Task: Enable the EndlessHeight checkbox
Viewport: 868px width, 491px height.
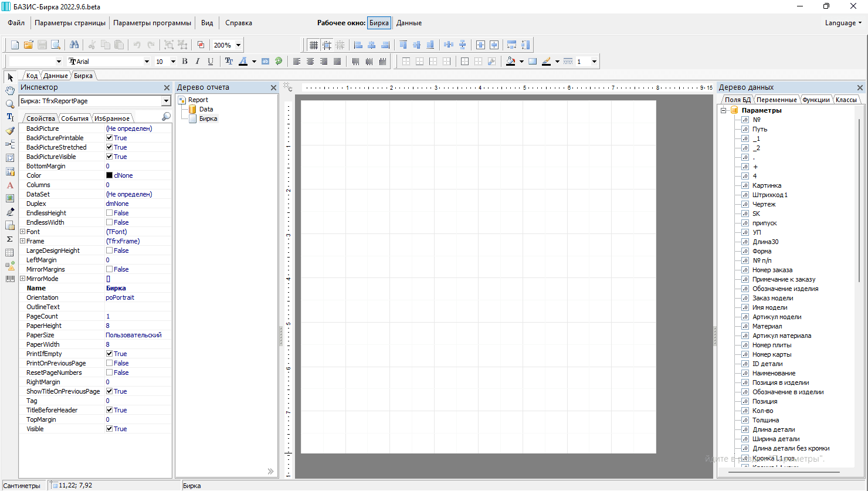Action: click(109, 213)
